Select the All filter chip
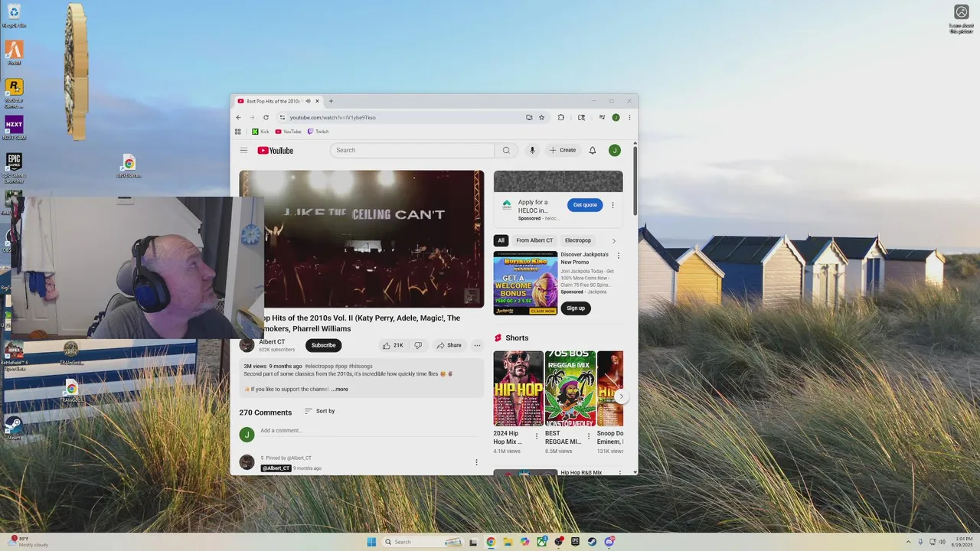 [501, 240]
